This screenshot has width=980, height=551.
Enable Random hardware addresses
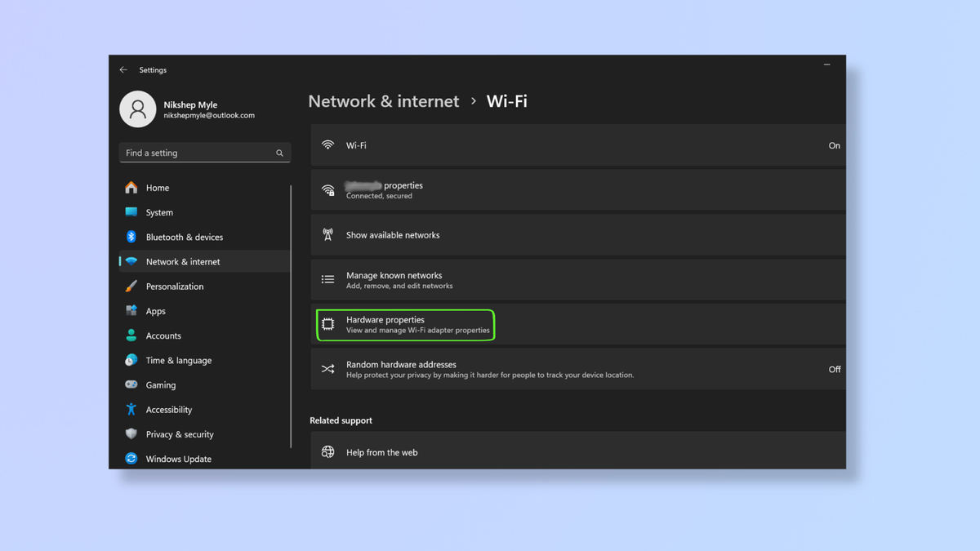(834, 369)
